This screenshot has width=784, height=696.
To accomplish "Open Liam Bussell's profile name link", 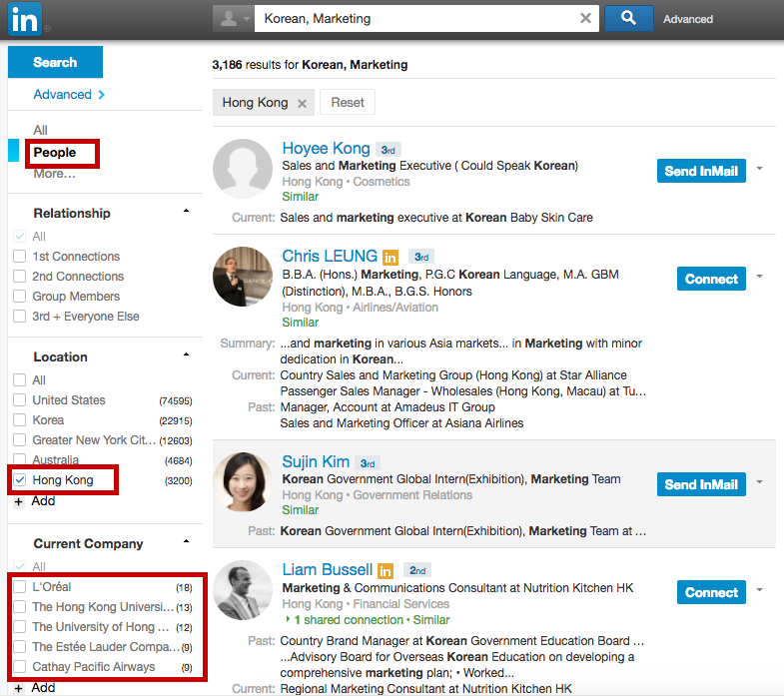I will (327, 570).
